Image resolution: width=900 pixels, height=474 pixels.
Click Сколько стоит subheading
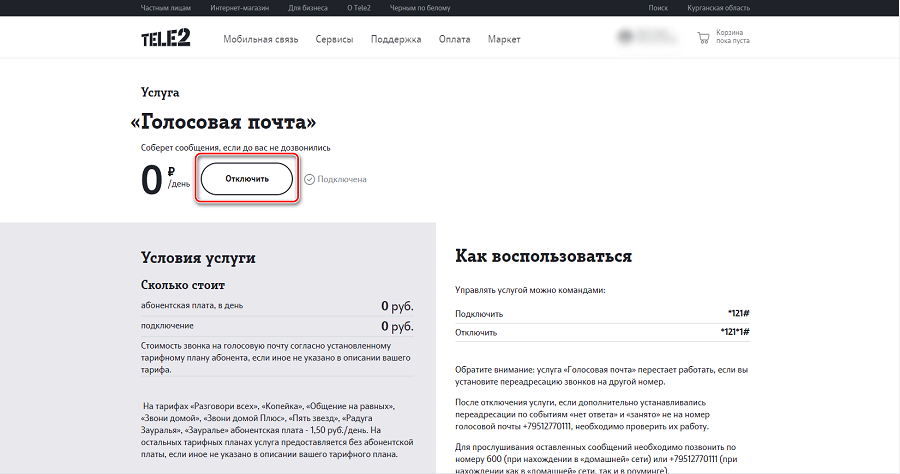[x=183, y=285]
